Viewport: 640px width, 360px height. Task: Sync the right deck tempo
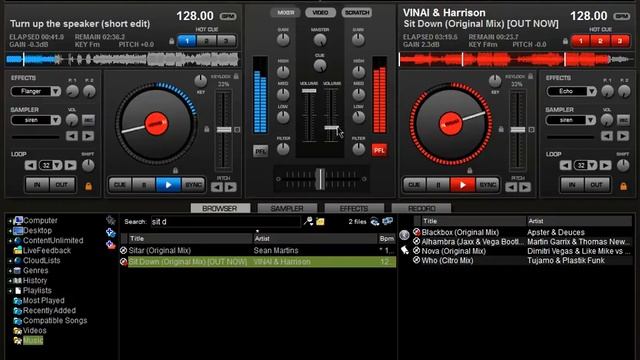click(487, 185)
